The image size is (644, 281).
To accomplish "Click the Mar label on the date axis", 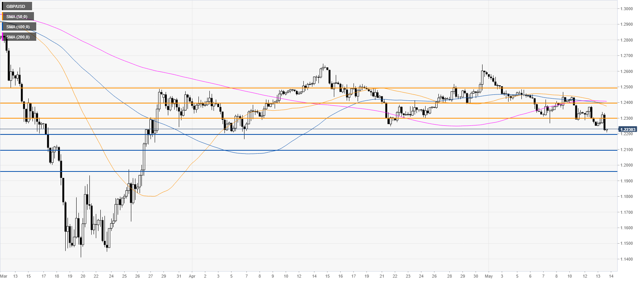I will (x=4, y=276).
